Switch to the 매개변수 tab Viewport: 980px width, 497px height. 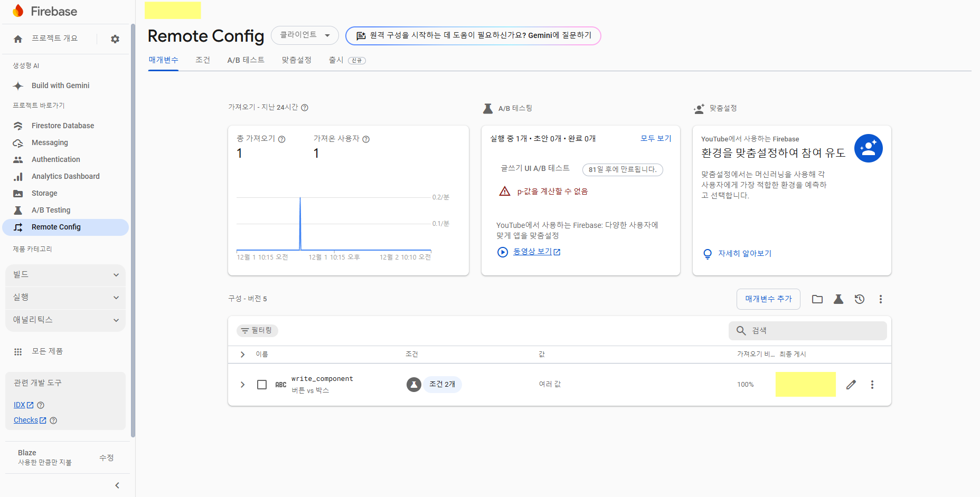(x=163, y=60)
